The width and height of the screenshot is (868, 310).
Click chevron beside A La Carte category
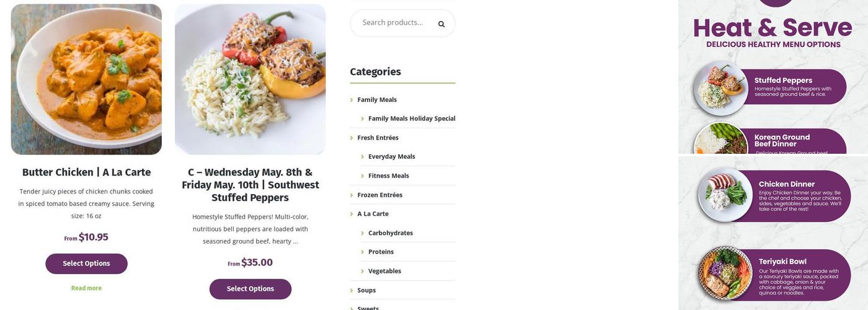352,215
